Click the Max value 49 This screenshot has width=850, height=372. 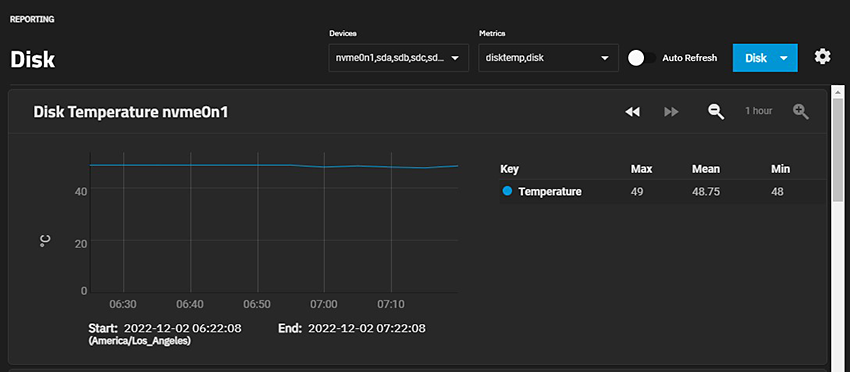636,191
